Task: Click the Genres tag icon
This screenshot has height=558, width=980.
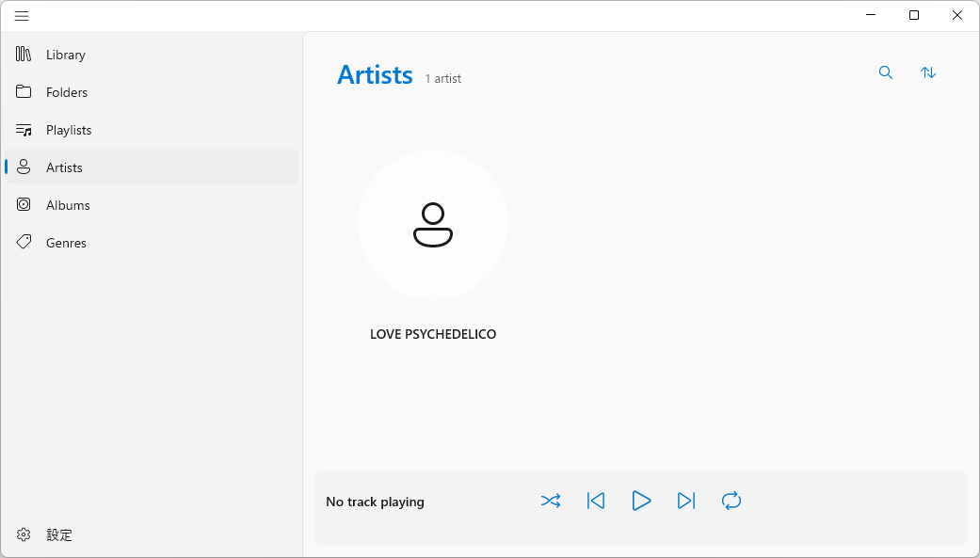Action: pyautogui.click(x=24, y=243)
